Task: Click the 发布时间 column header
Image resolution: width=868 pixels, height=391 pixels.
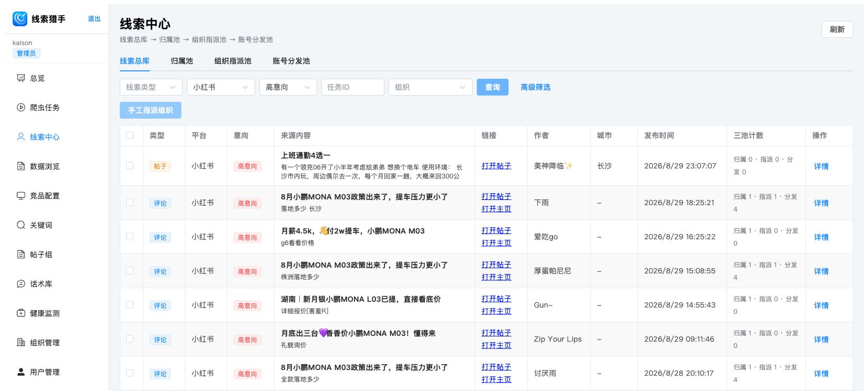Action: pos(659,135)
